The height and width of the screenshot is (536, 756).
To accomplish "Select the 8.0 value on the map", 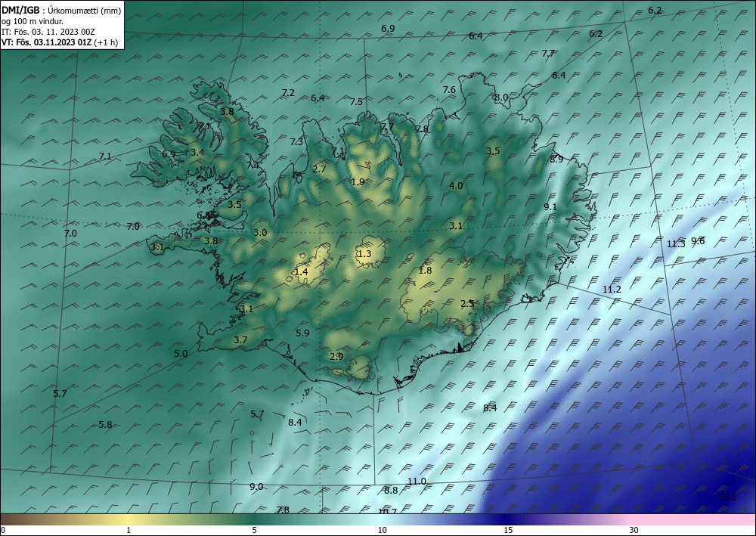I will tap(501, 97).
